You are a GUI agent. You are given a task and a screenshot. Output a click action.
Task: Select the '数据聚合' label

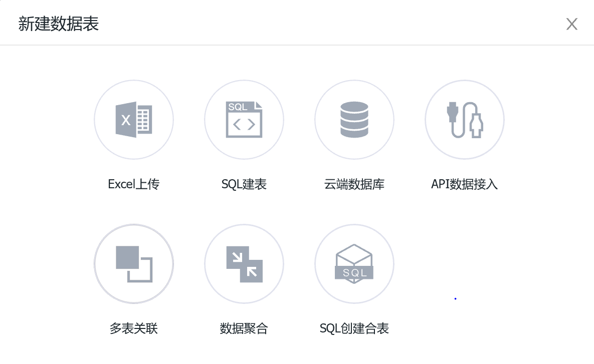coord(244,328)
